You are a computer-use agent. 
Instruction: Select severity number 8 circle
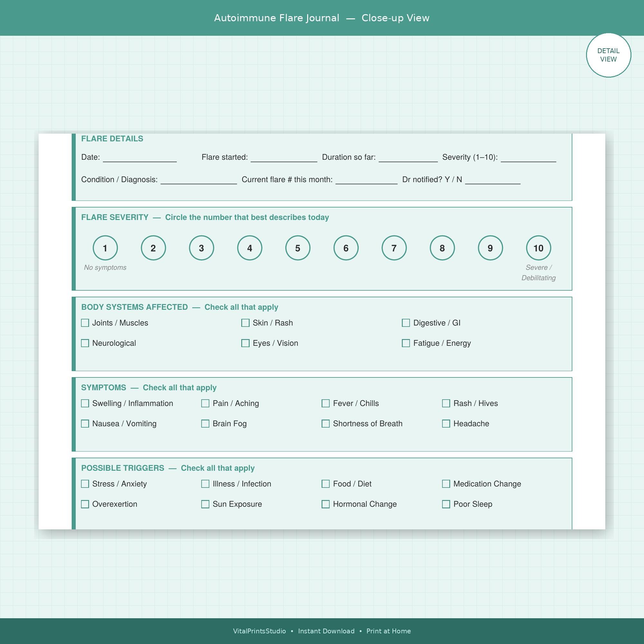pyautogui.click(x=442, y=248)
